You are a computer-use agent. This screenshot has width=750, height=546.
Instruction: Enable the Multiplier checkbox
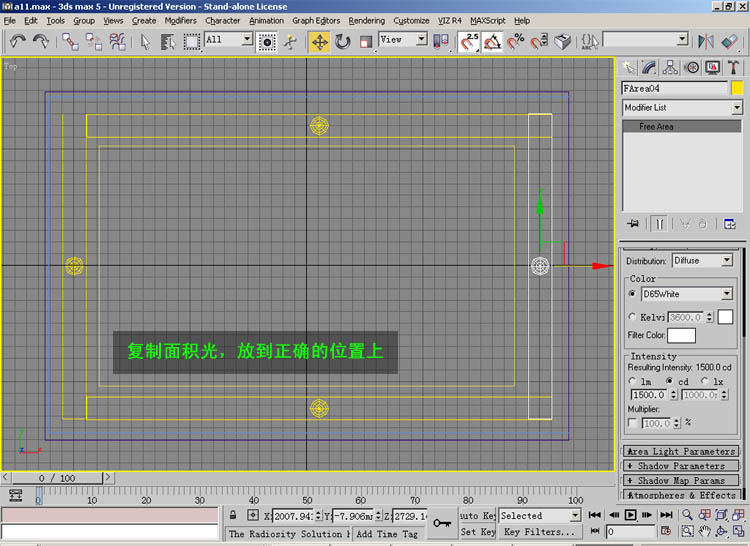pos(632,423)
